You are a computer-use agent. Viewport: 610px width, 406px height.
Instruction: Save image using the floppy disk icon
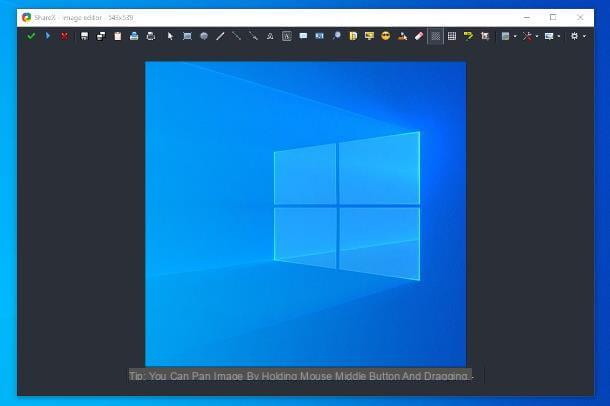point(84,36)
